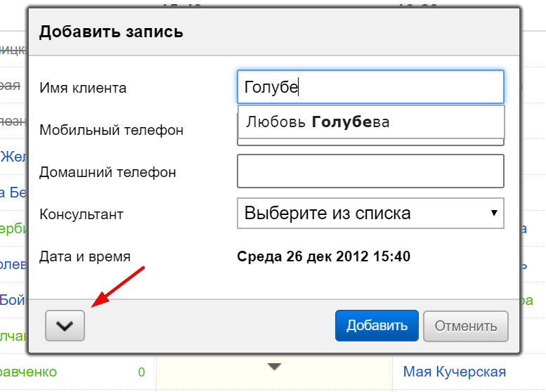Screen dimensions: 546x392
Task: Click the Домашний телефон input field
Action: 370,171
